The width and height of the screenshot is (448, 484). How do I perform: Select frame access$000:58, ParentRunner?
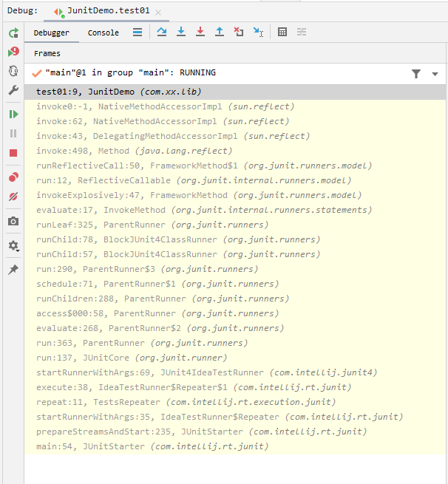coord(235,314)
